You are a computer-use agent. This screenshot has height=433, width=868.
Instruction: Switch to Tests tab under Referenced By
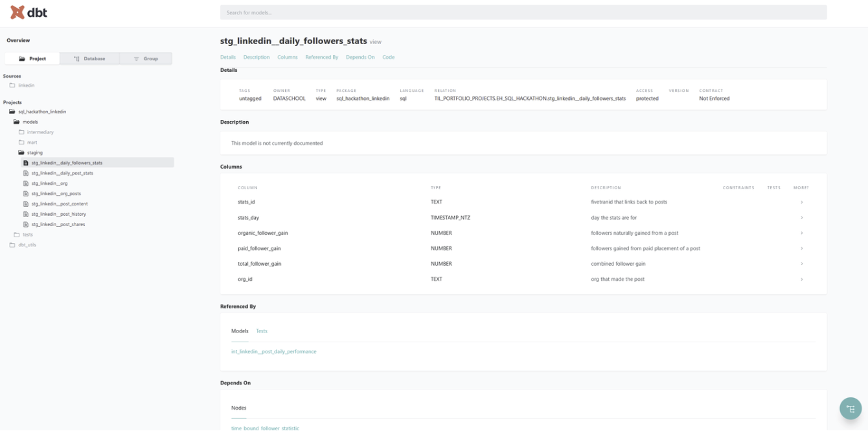point(262,331)
